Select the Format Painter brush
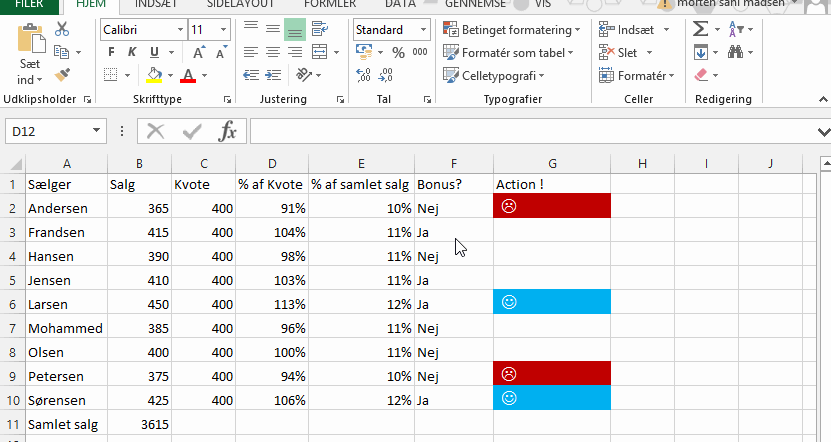 click(x=62, y=75)
